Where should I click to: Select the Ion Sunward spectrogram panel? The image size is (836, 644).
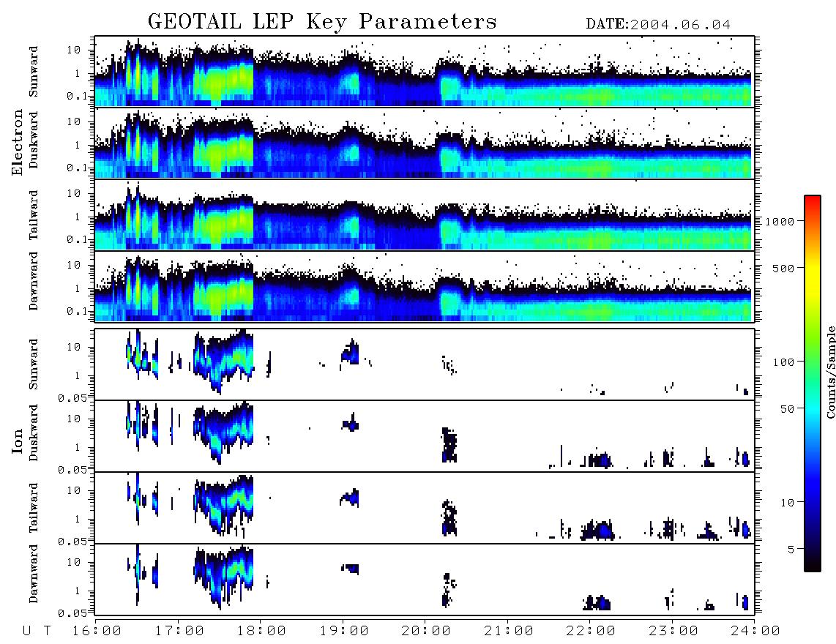point(425,364)
